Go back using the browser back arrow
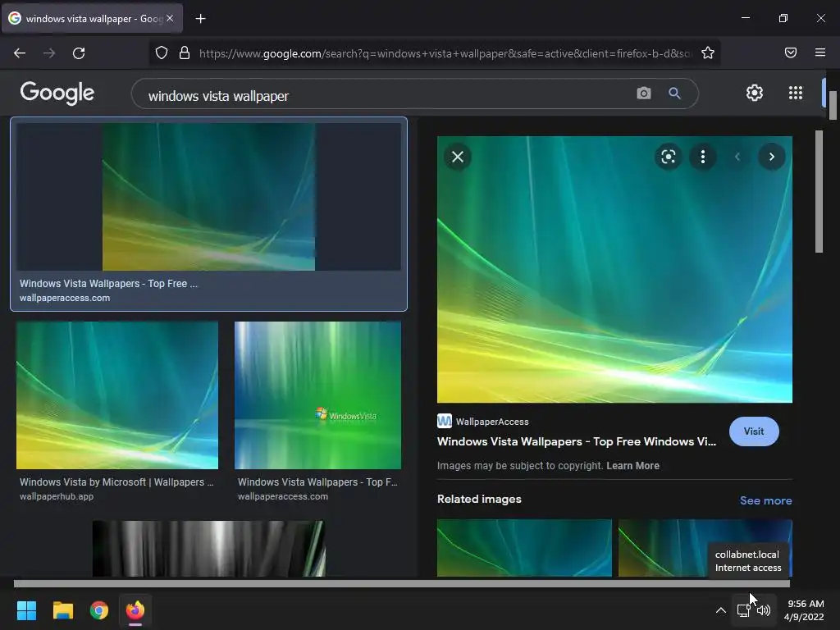This screenshot has width=840, height=630. pos(20,53)
